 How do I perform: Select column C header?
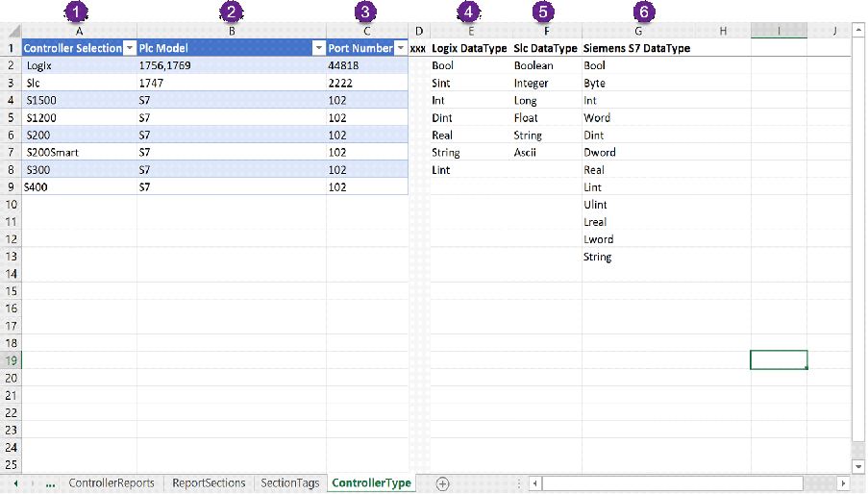[367, 32]
